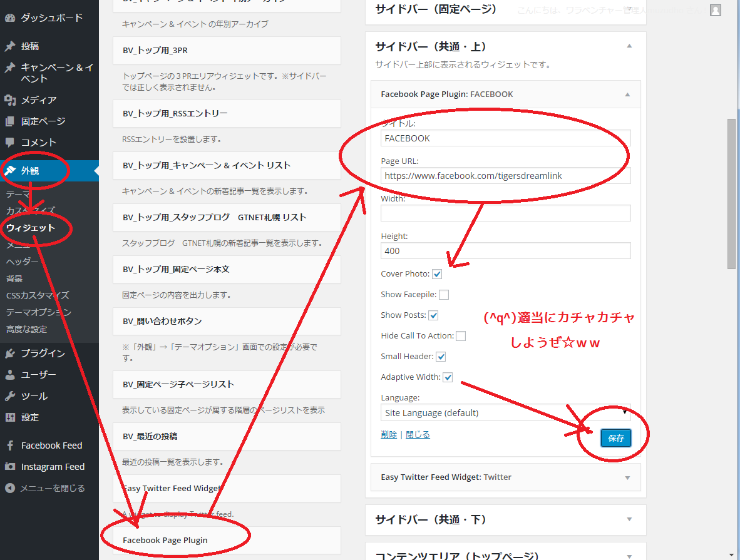The image size is (740, 560).
Task: Click the empty Width input field
Action: pyautogui.click(x=505, y=213)
